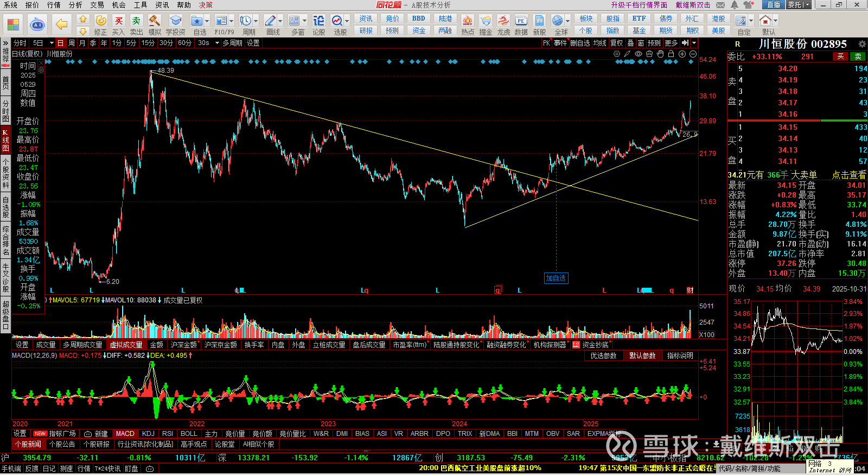Open the 龙虎 dragon-tiger list icon
Screen dimensions: 868x475
click(503, 25)
